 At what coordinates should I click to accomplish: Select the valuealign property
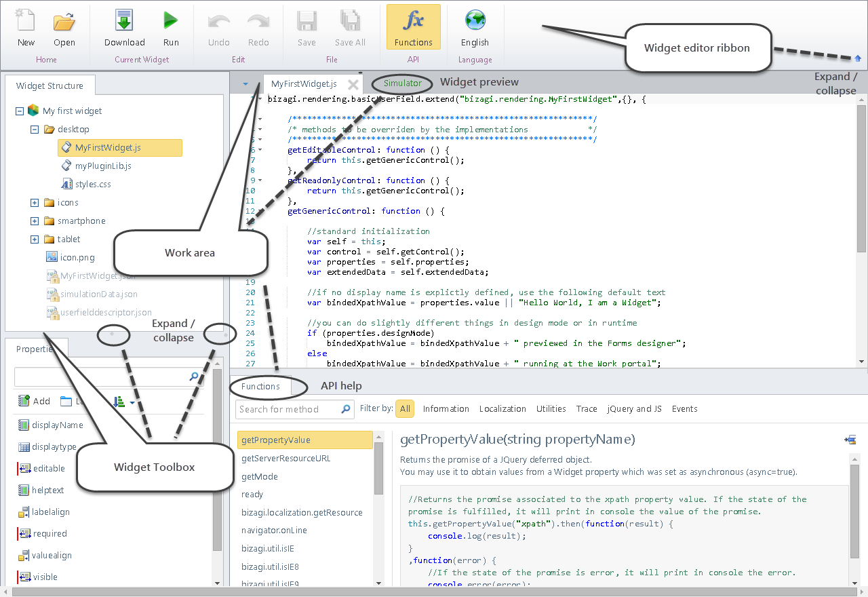[x=52, y=556]
